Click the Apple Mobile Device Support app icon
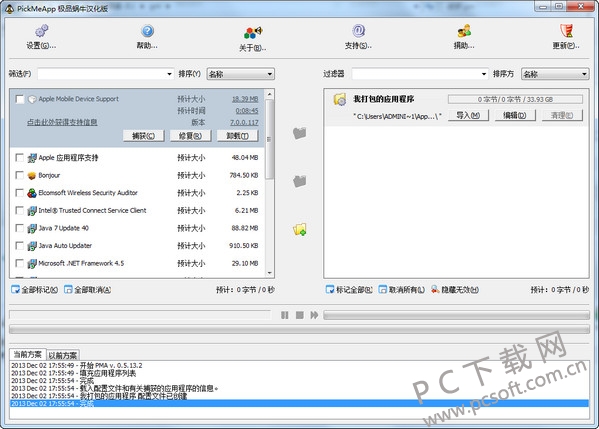599x429 pixels. 32,99
